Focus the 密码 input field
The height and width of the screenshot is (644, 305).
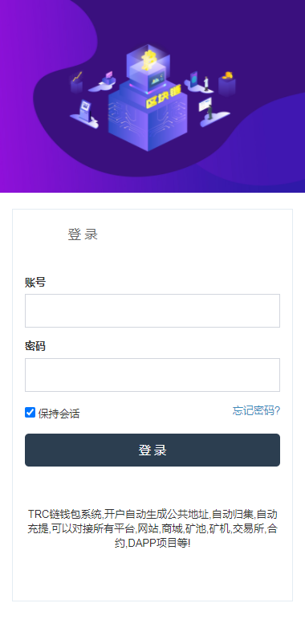click(x=152, y=375)
